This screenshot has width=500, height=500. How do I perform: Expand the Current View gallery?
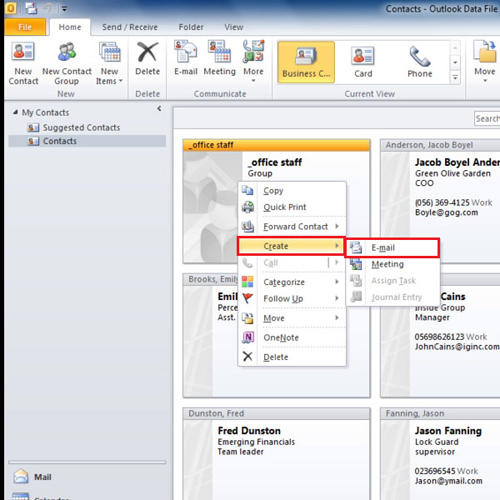[455, 78]
